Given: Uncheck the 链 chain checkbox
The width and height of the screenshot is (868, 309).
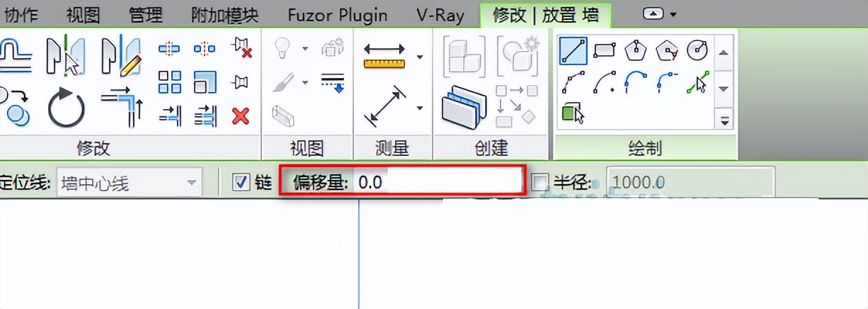Looking at the screenshot, I should (x=241, y=182).
